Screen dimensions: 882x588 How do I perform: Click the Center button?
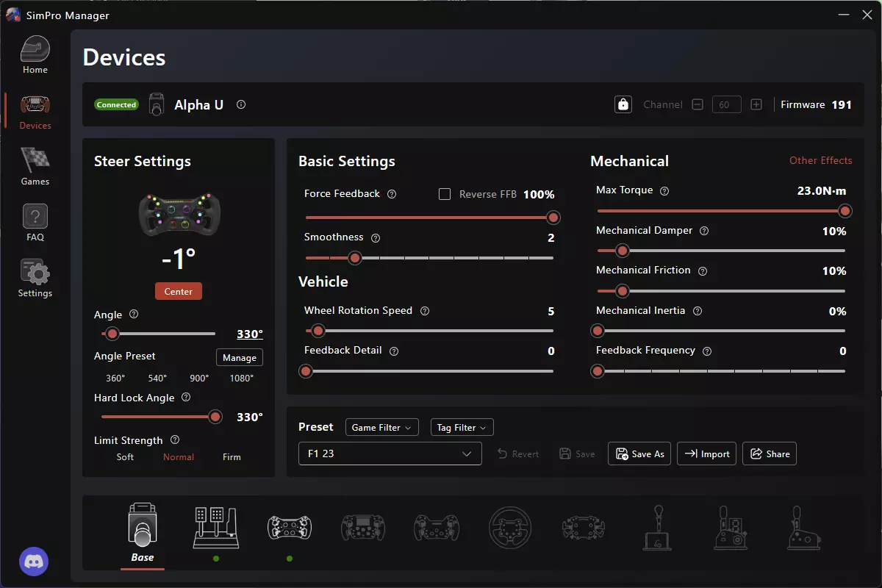pyautogui.click(x=179, y=291)
